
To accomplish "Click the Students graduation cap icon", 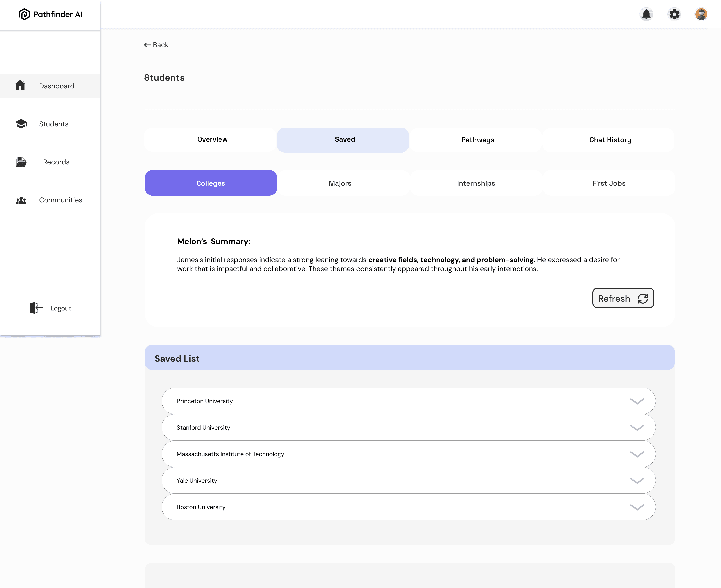I will 21,124.
